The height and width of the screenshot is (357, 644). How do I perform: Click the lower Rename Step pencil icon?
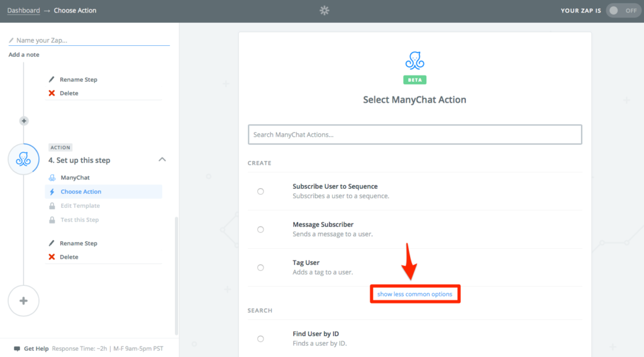pyautogui.click(x=52, y=243)
